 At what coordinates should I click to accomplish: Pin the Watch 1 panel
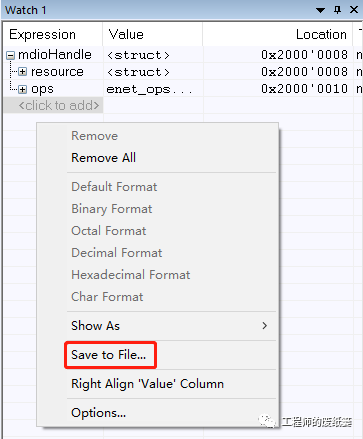(337, 10)
